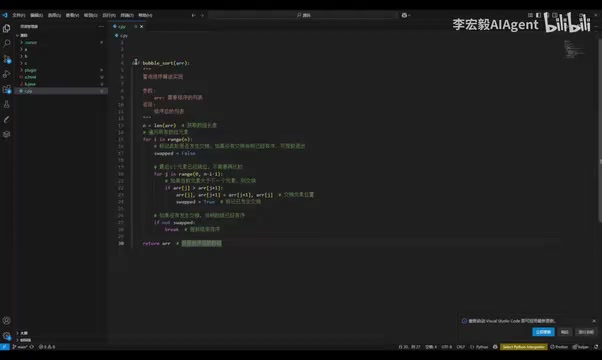This screenshot has width=602, height=360.
Task: Click line number 30 in the gutter
Action: [x=121, y=243]
